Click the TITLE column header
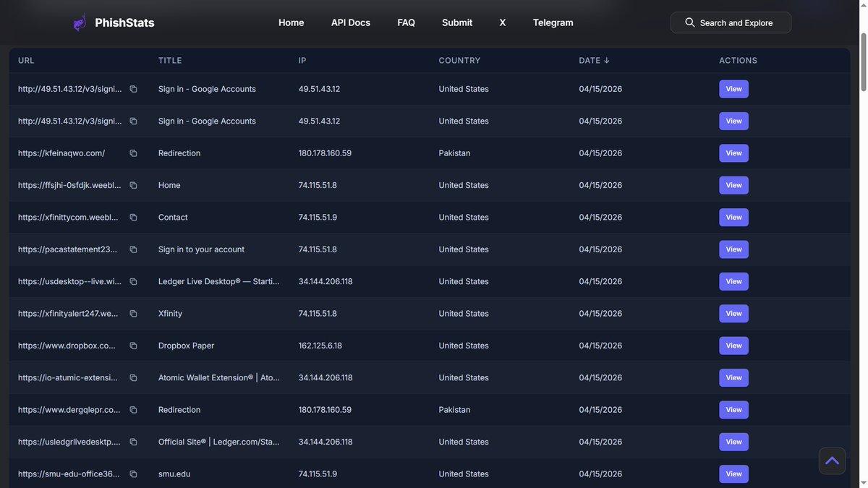This screenshot has height=488, width=868. [x=170, y=61]
